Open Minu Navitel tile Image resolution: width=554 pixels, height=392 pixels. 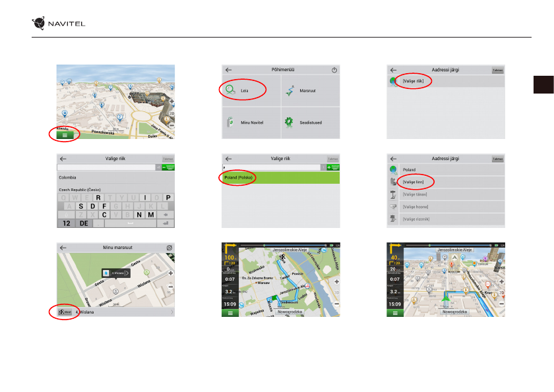tap(230, 122)
